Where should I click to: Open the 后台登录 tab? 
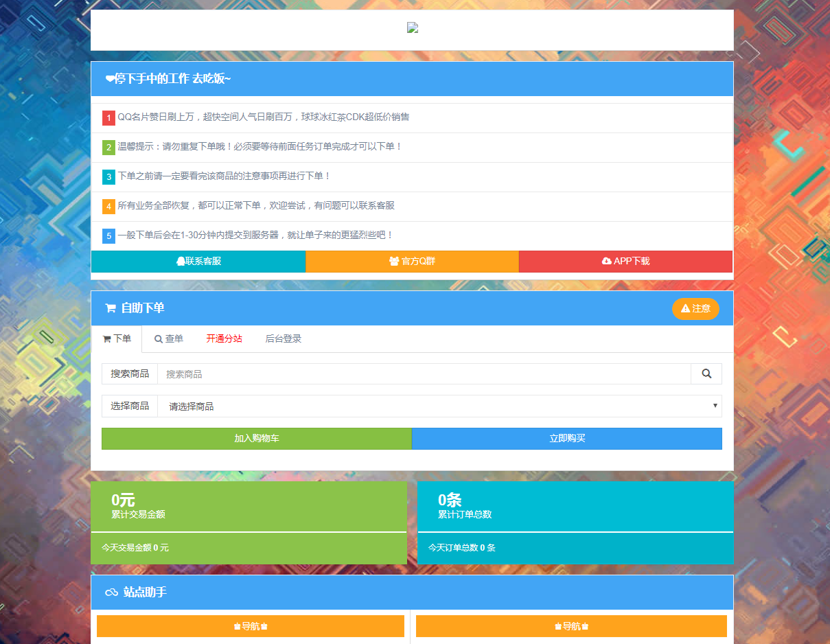[x=283, y=339]
